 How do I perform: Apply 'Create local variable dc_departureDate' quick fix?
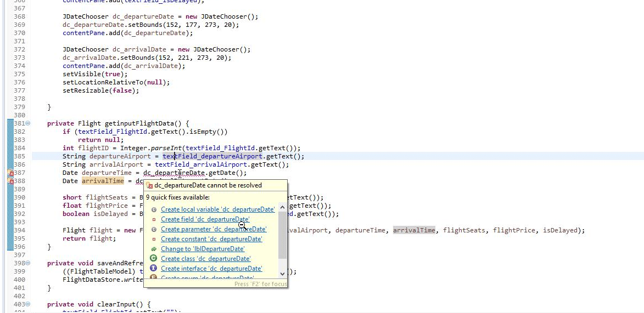pos(217,209)
